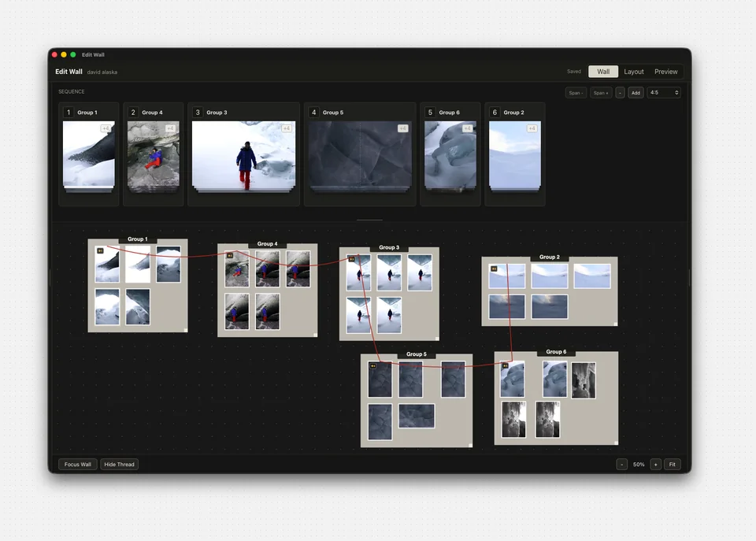Click the thread marker badge in wall Group 6
Image resolution: width=756 pixels, height=541 pixels.
click(x=506, y=365)
